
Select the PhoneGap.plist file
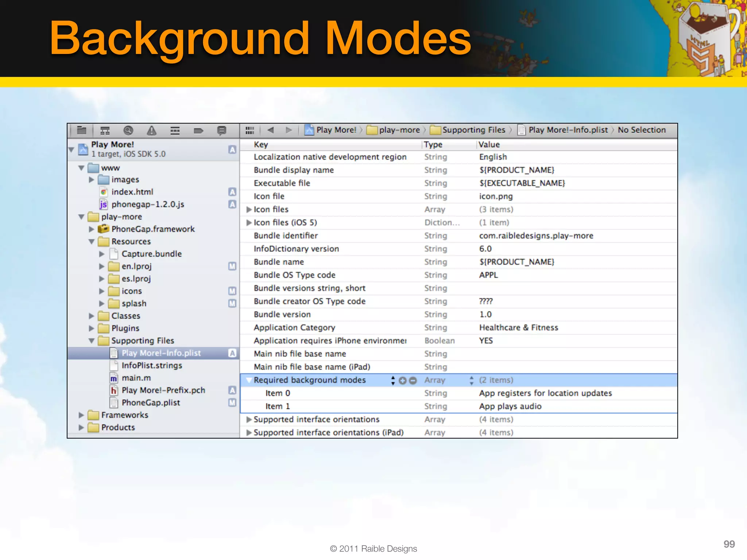[x=151, y=403]
